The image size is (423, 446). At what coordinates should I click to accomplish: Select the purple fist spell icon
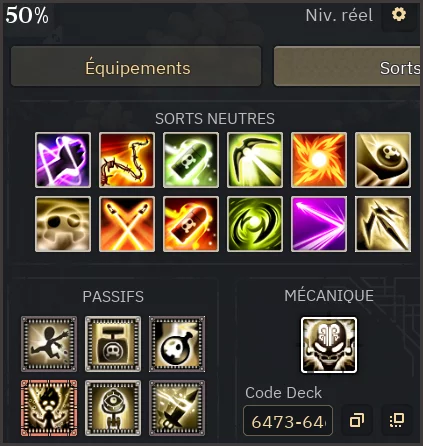pyautogui.click(x=63, y=160)
